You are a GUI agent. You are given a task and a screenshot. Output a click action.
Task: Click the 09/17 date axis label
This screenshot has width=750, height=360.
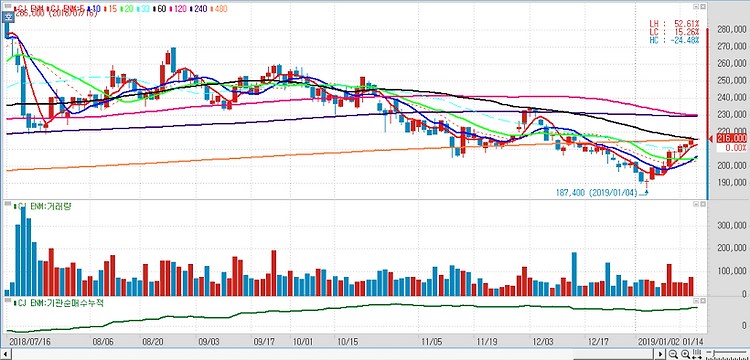(264, 342)
